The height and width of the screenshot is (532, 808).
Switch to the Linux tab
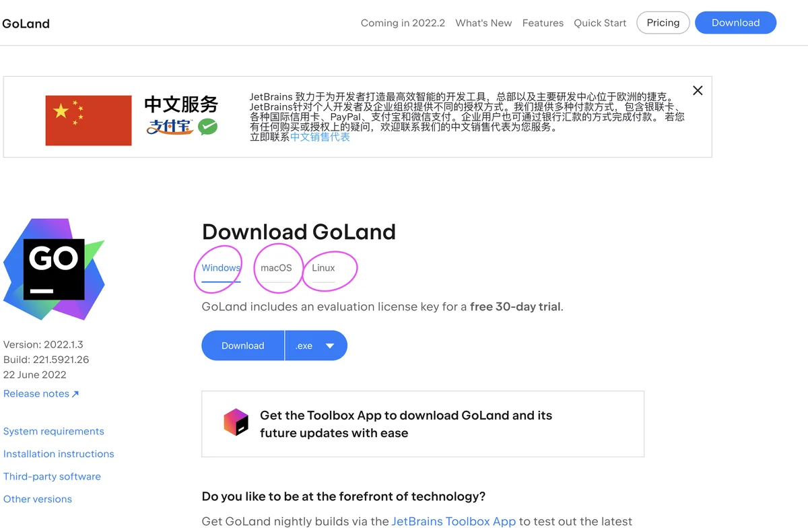click(x=323, y=268)
